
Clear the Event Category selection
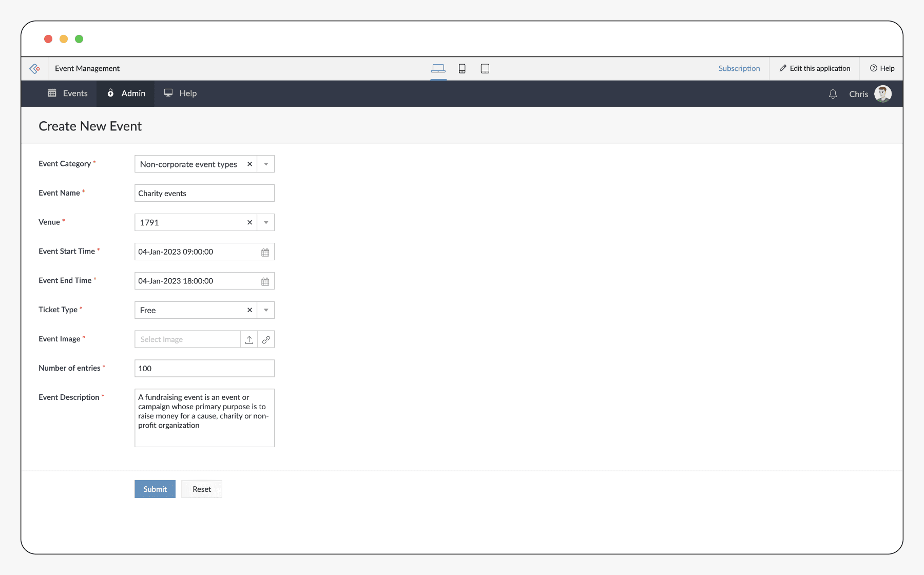click(x=249, y=164)
